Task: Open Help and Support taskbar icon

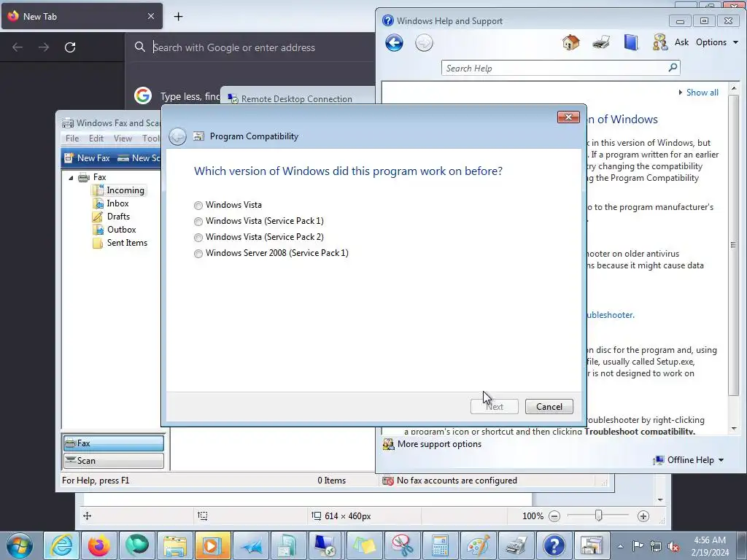Action: click(x=554, y=545)
